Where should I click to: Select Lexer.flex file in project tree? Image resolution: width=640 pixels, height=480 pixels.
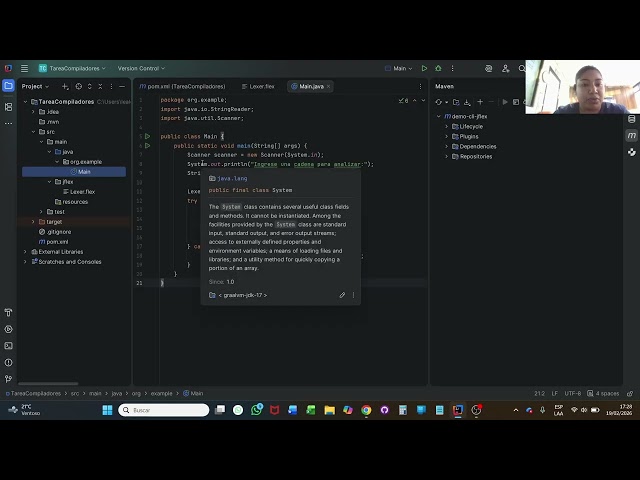[78, 192]
